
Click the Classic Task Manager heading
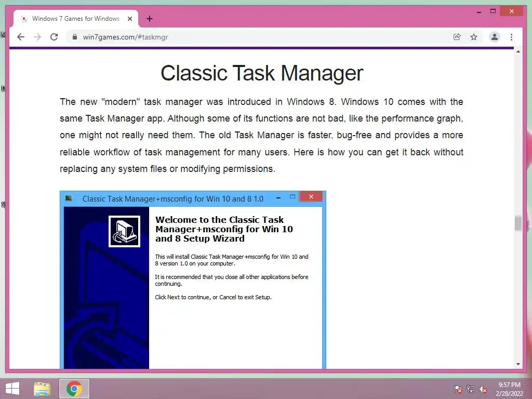pos(262,73)
